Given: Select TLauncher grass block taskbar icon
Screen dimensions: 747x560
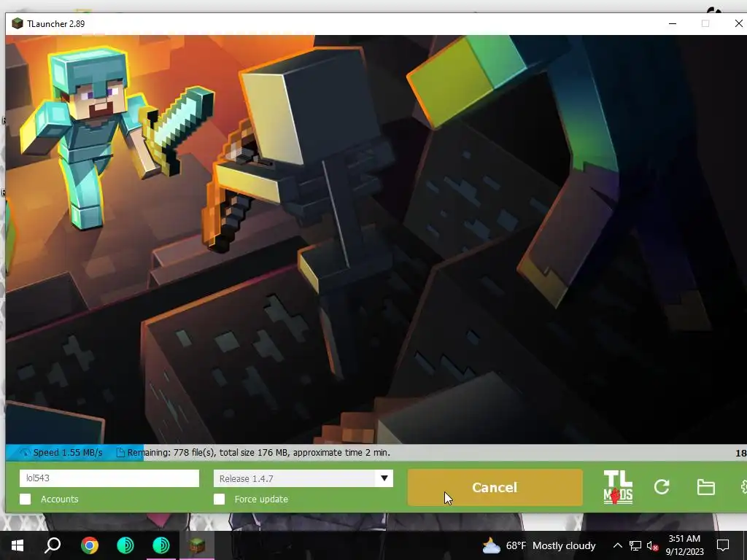Looking at the screenshot, I should click(197, 545).
